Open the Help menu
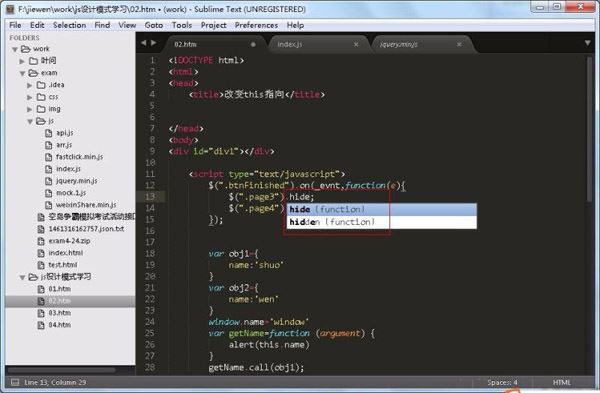Viewport: 600px width, 393px height. [295, 25]
